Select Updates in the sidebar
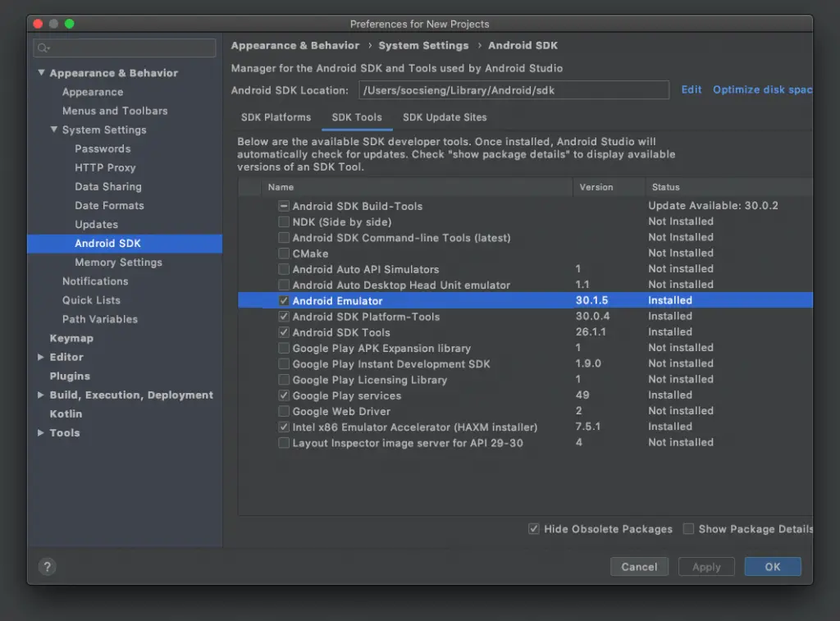Screen dimensions: 840x621 pos(97,225)
